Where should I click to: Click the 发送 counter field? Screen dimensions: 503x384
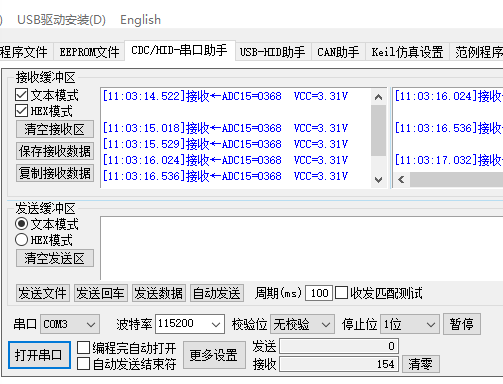(339, 346)
